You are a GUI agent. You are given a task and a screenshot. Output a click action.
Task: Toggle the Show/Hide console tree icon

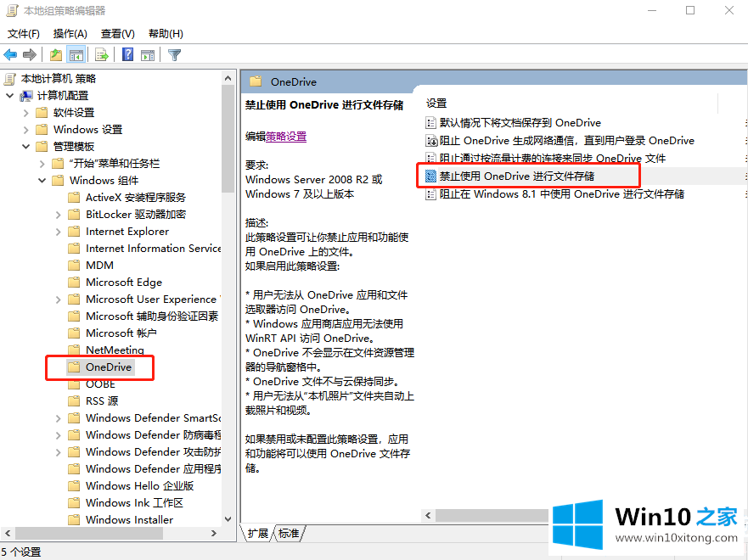[x=76, y=55]
